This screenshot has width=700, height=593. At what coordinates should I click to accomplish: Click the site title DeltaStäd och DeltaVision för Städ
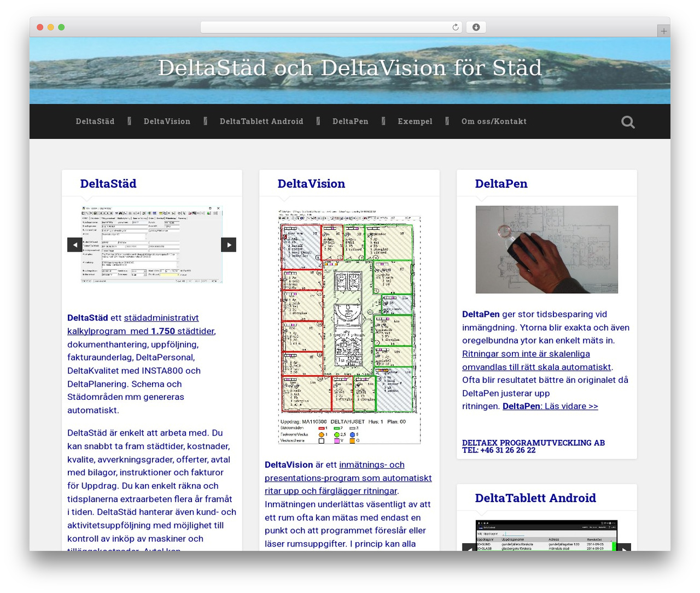[x=350, y=68]
